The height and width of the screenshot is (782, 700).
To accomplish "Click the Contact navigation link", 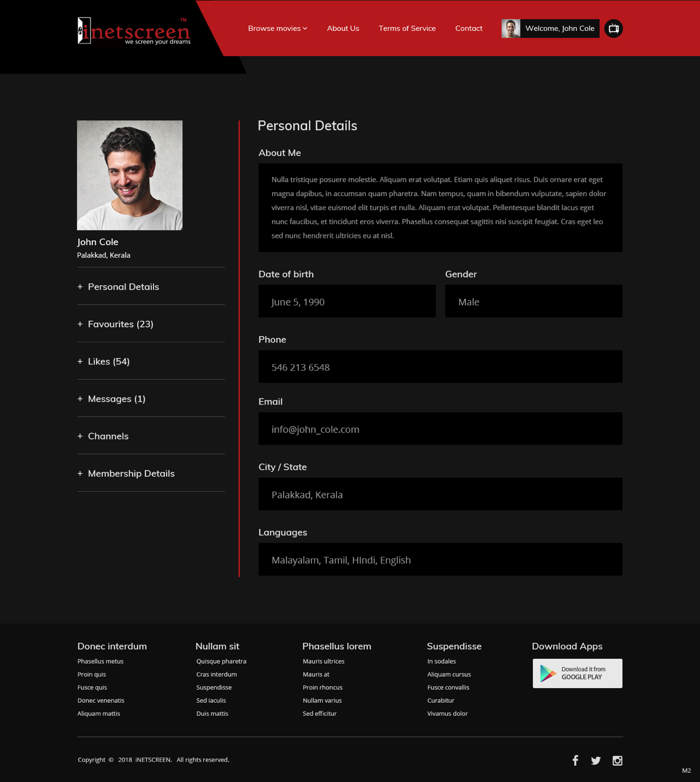I will (x=469, y=28).
